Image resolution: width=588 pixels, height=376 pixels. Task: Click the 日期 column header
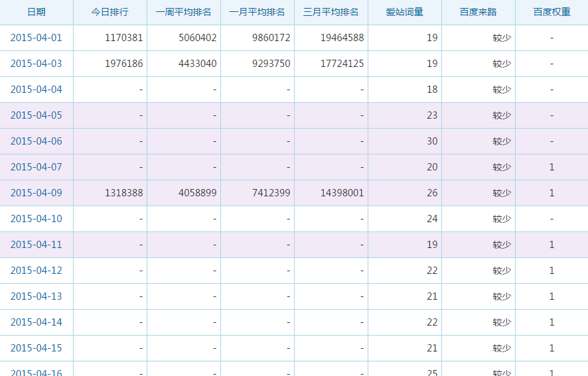tap(37, 12)
